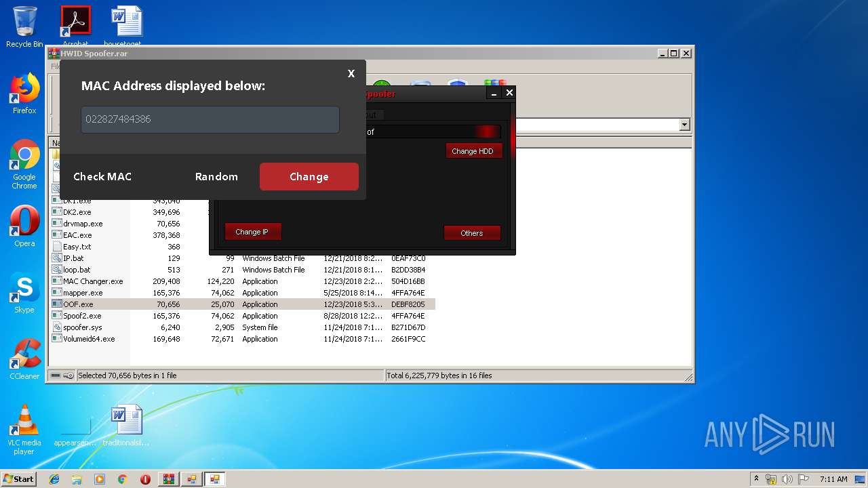The width and height of the screenshot is (868, 488).
Task: Click the Opera icon in the taskbar
Action: point(145,479)
